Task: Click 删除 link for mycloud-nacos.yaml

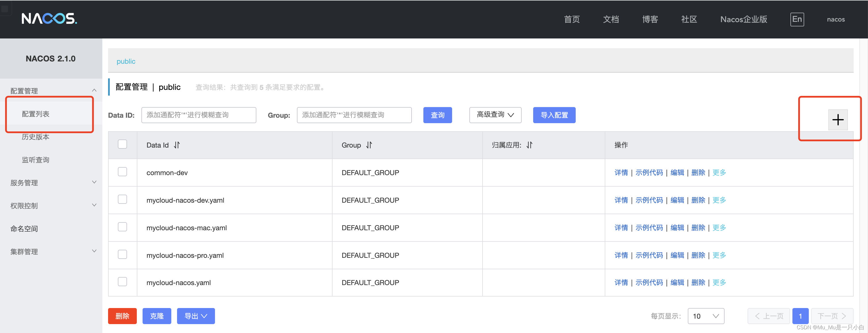Action: click(x=698, y=283)
